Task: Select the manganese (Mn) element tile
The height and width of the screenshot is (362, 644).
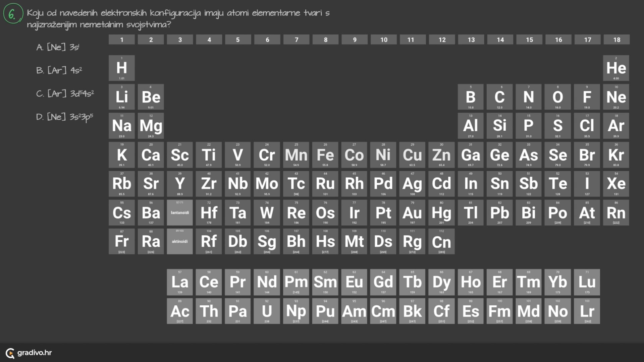Action: pos(296,155)
